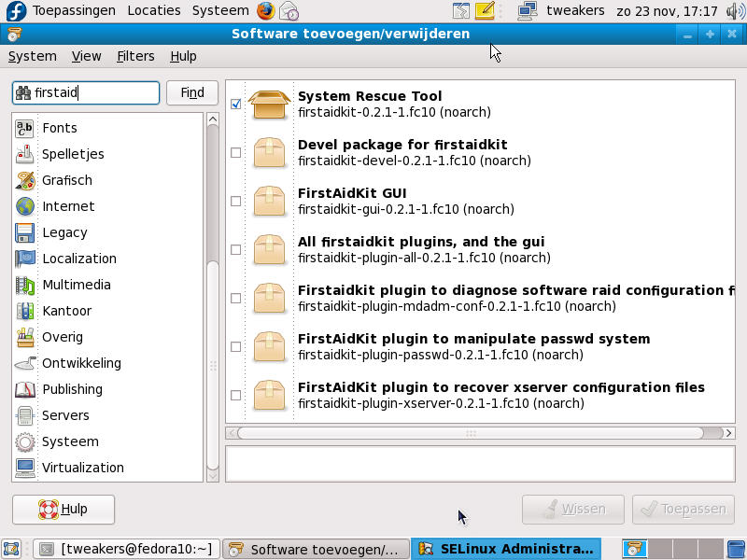Select the Legacy floppy disk icon
The height and width of the screenshot is (560, 747).
(24, 232)
